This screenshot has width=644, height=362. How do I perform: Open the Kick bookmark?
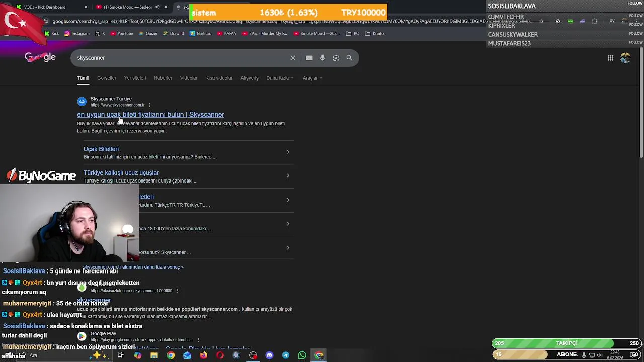pyautogui.click(x=52, y=33)
